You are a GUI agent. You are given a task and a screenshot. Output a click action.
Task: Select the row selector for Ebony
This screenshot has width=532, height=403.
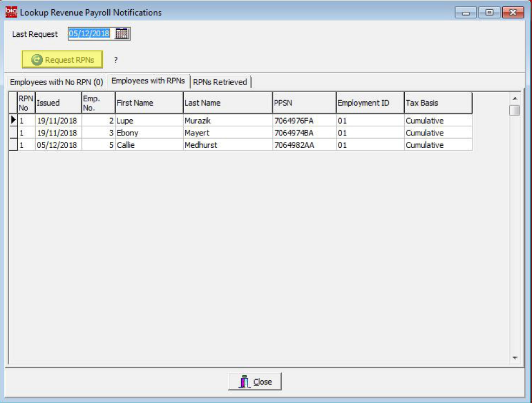13,133
